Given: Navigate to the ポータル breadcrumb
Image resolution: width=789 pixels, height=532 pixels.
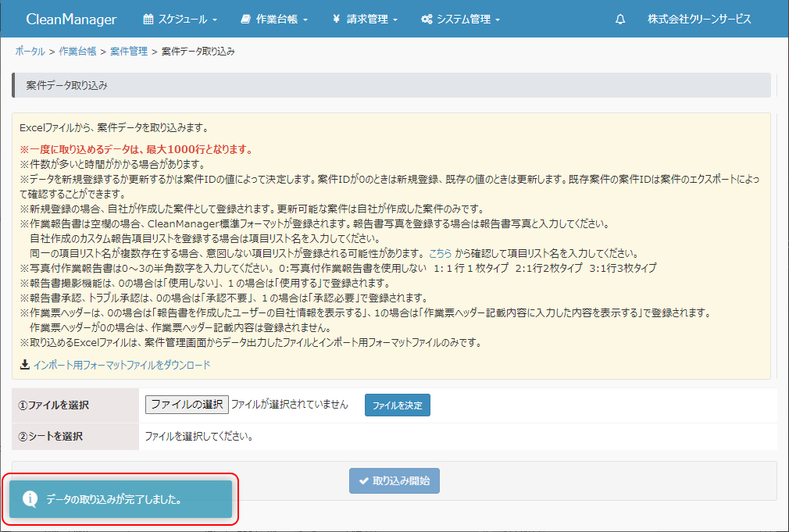Looking at the screenshot, I should (30, 51).
